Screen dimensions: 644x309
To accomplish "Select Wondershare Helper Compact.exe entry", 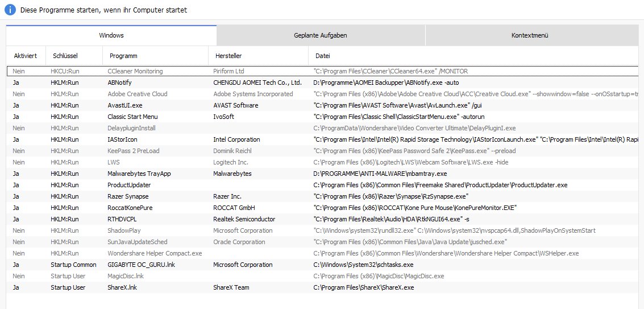I will [322, 253].
